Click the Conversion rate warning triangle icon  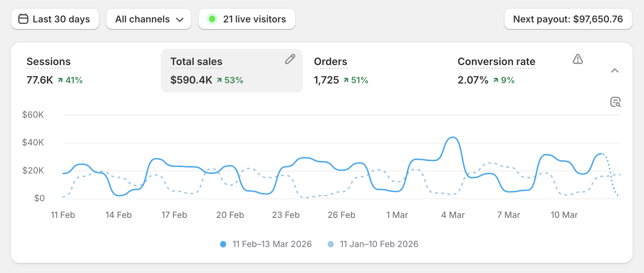pos(578,59)
